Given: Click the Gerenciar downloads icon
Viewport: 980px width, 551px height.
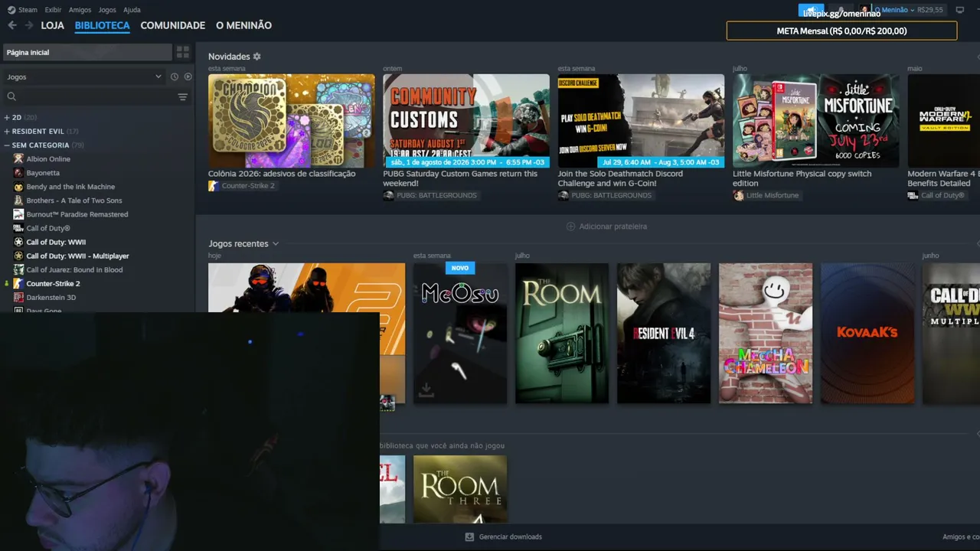Looking at the screenshot, I should [x=469, y=536].
